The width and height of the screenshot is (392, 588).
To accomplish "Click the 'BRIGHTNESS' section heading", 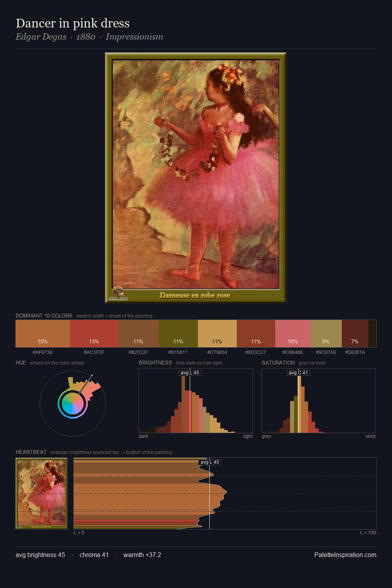I will tap(155, 363).
